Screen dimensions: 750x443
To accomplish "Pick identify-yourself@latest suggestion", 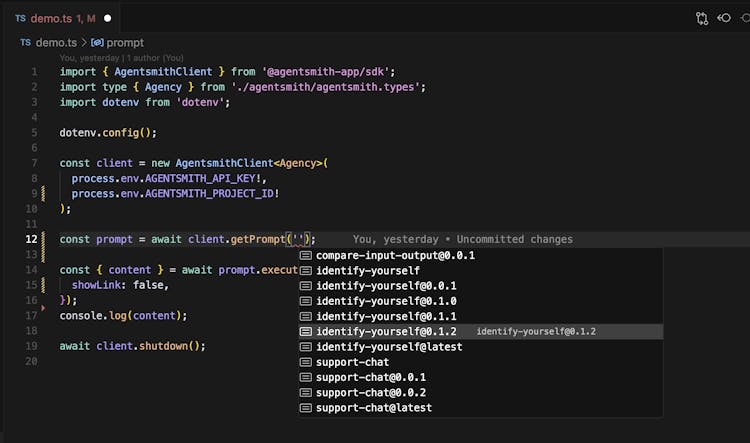I will 481,347.
